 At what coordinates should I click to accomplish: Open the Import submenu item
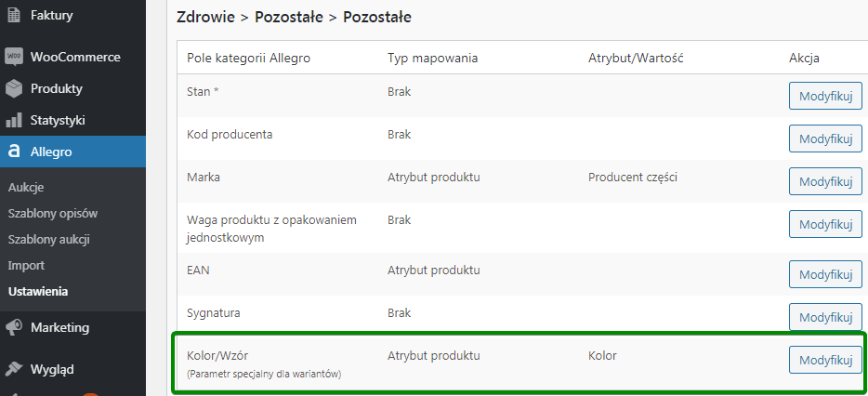[26, 265]
